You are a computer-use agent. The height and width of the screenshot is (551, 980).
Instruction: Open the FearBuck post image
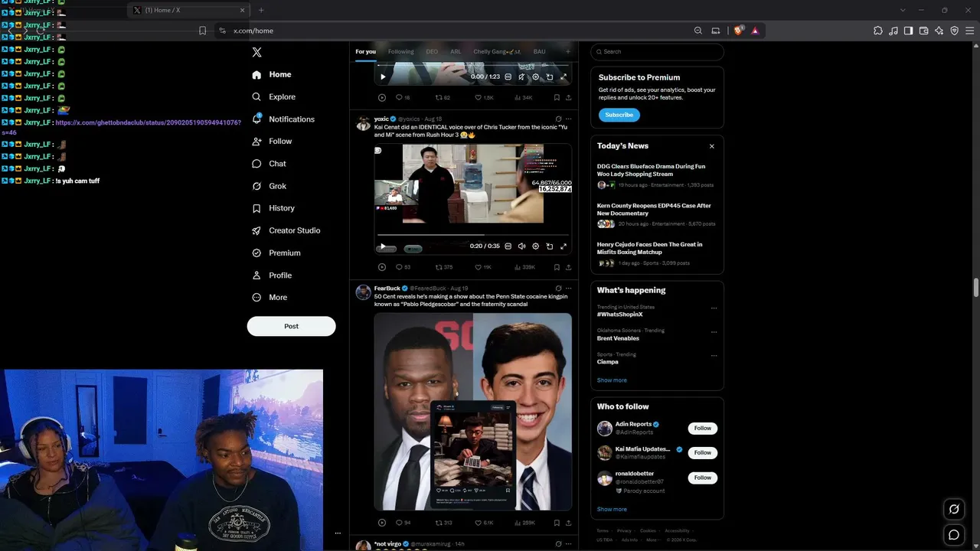click(473, 412)
